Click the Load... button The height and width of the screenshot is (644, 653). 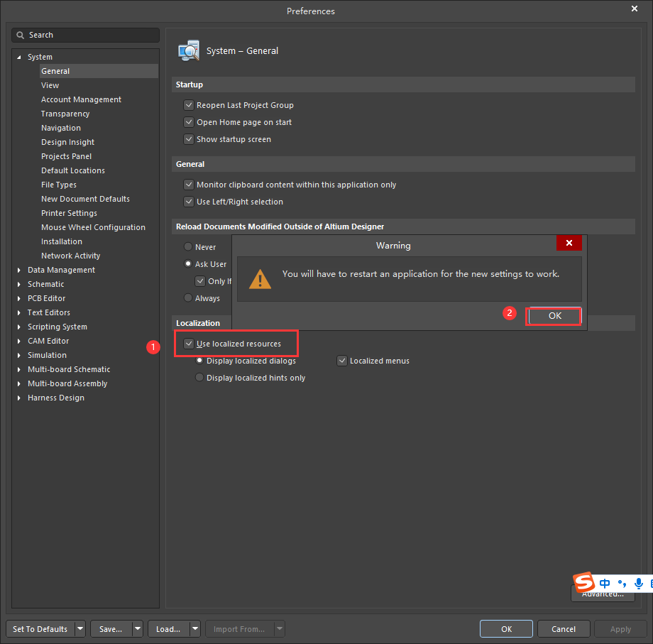pos(169,629)
